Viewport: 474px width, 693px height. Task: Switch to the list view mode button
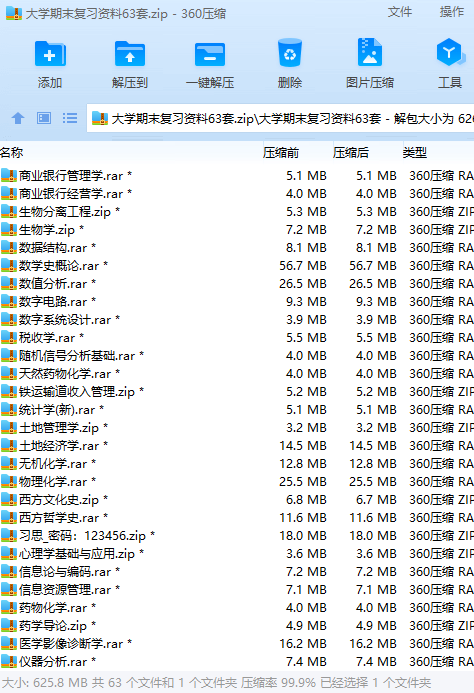tap(70, 118)
